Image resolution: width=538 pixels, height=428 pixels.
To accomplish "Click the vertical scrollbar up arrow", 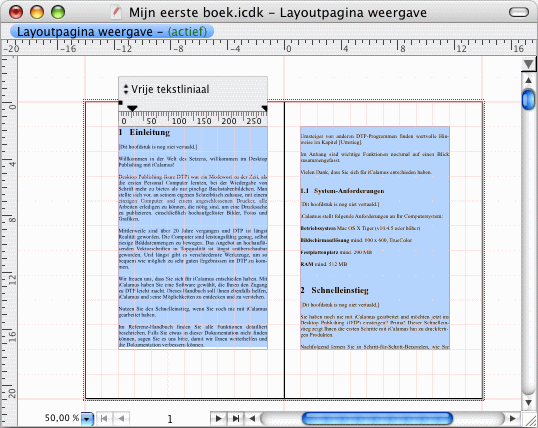I will (x=528, y=80).
